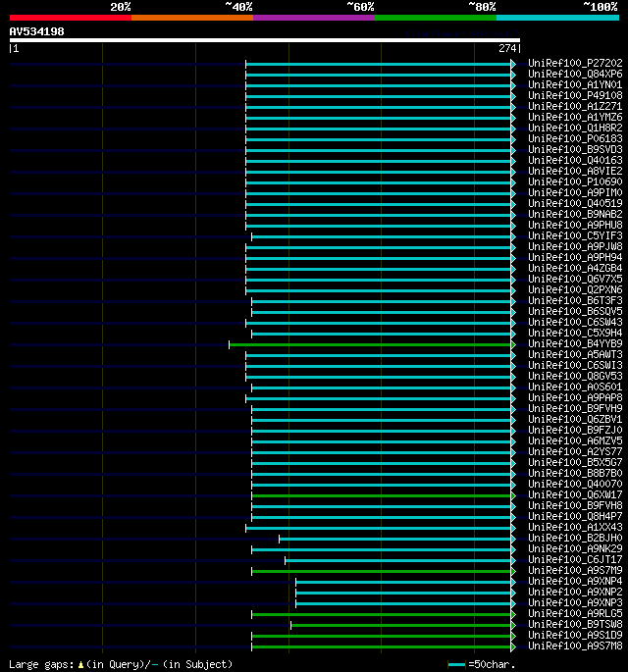Click end arrow of UniRef100_A9RLG5 alignment
Image resolution: width=628 pixels, height=672 pixels.
click(x=513, y=614)
